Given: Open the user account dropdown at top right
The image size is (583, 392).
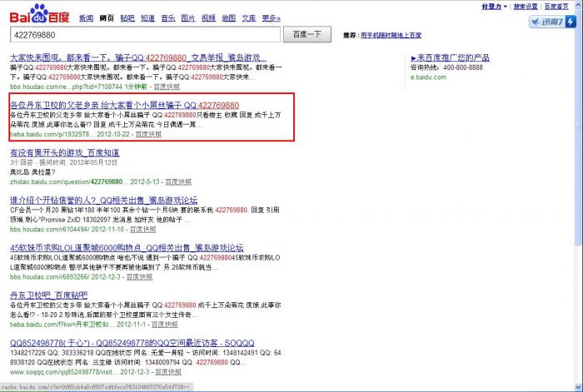Looking at the screenshot, I should pyautogui.click(x=494, y=7).
